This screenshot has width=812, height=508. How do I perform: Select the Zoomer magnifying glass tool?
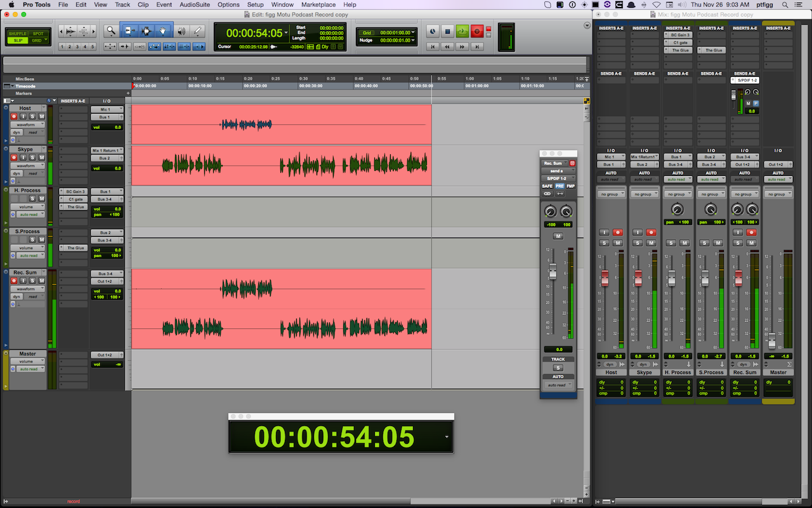click(x=112, y=30)
